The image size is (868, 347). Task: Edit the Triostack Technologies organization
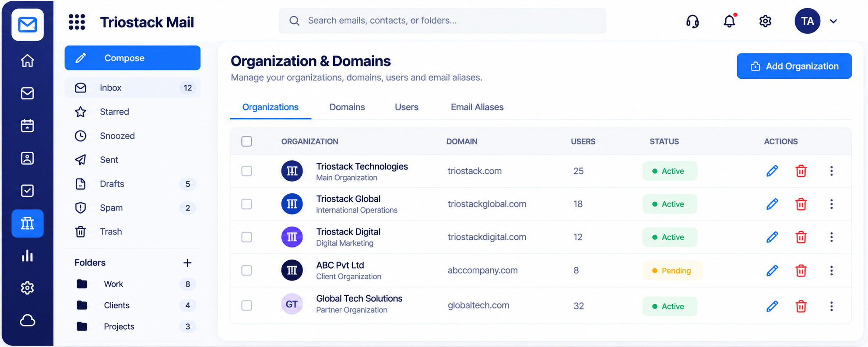[772, 171]
